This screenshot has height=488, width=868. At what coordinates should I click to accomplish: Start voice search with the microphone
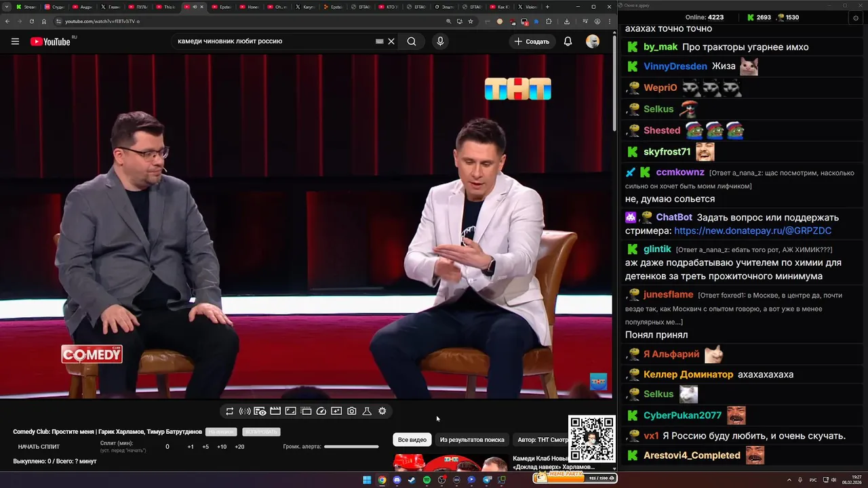(x=440, y=41)
